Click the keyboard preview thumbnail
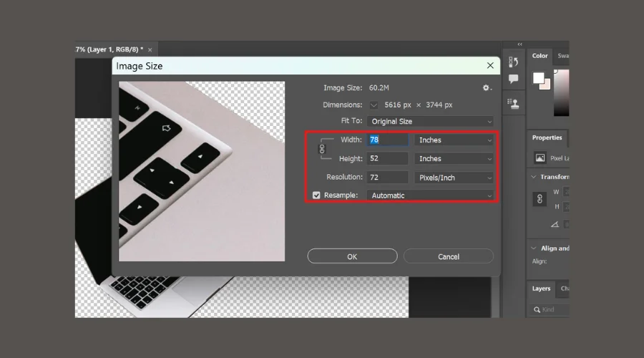The height and width of the screenshot is (358, 644). coord(202,171)
